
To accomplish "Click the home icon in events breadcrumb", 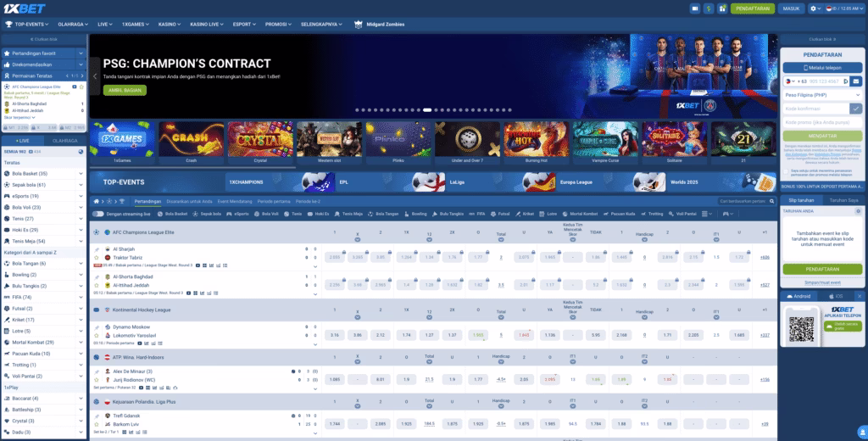I will (97, 201).
